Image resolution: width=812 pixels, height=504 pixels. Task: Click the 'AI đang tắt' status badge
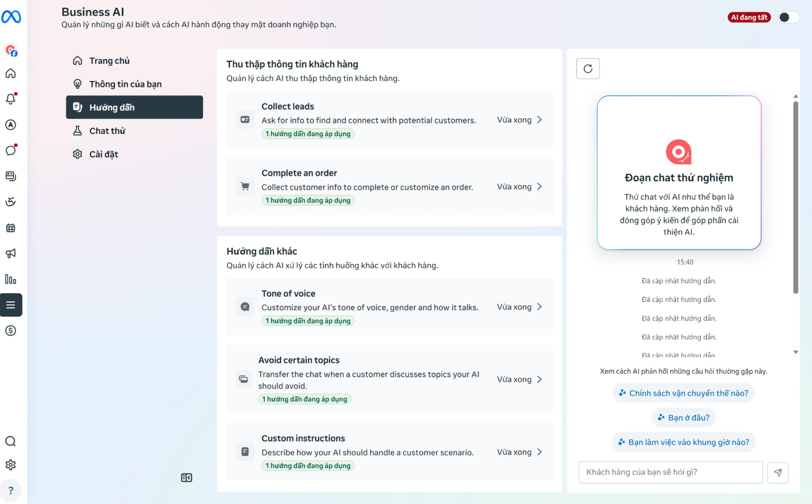[749, 17]
